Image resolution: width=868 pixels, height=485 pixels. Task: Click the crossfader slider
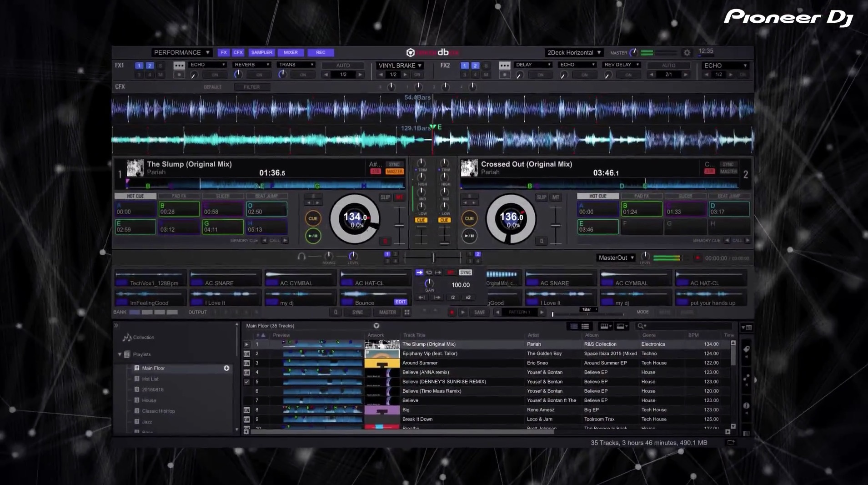tap(433, 258)
